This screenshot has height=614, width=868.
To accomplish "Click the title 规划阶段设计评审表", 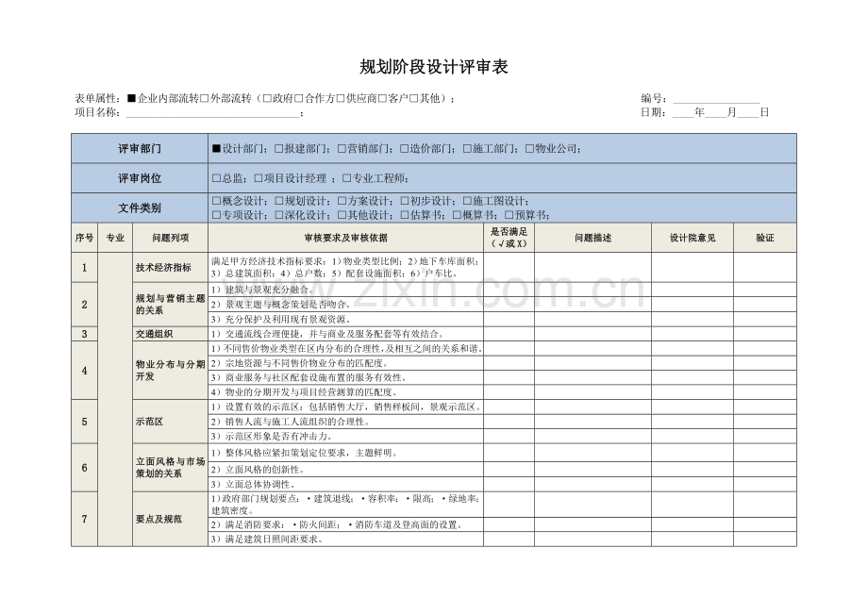I will click(x=434, y=68).
